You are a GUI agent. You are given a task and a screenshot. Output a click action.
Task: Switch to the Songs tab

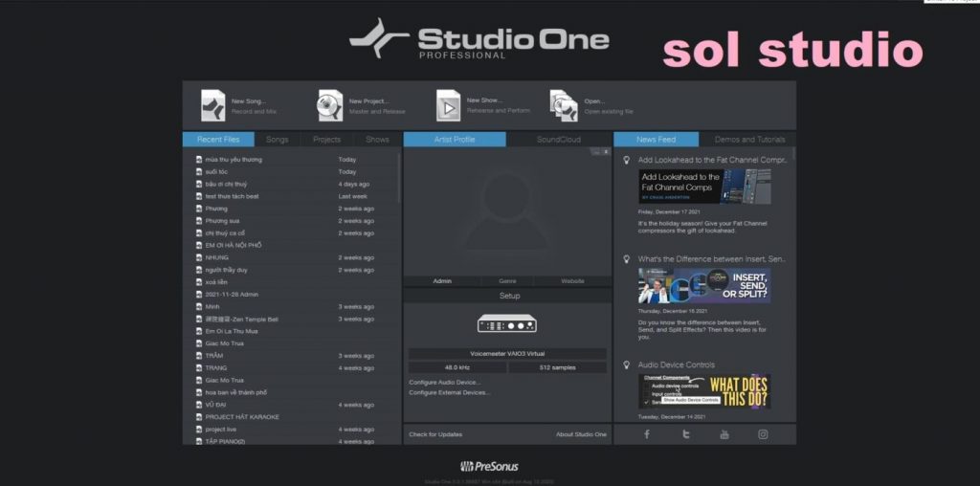(277, 140)
